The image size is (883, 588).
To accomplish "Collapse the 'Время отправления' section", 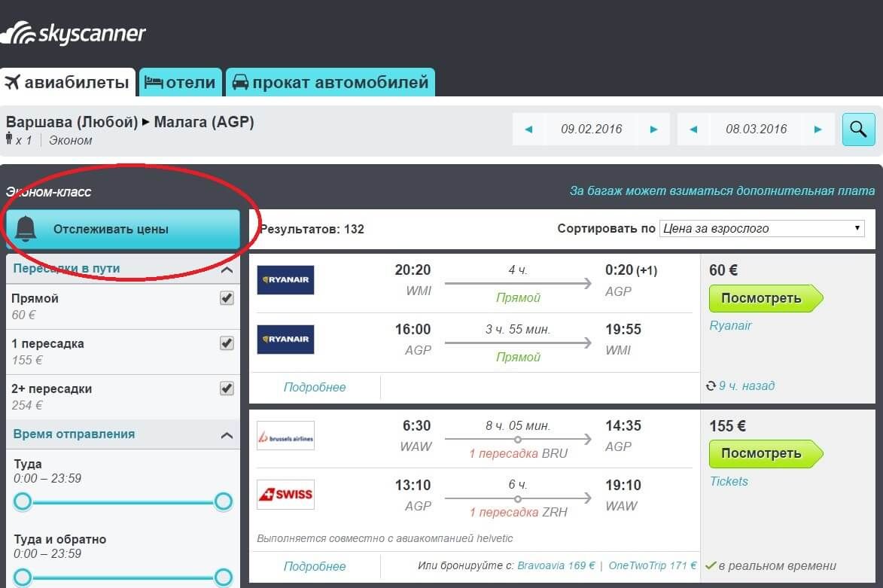I will point(227,435).
